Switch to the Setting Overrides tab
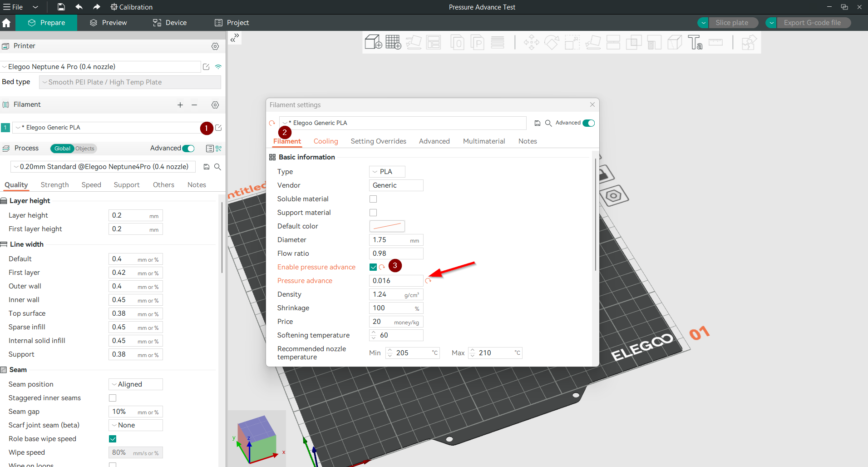The image size is (868, 467). tap(378, 141)
